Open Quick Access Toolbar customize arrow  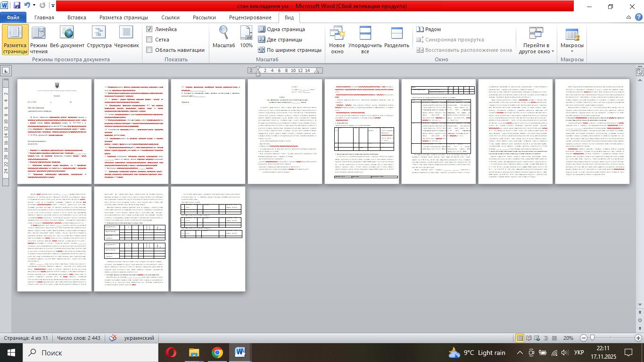[52, 7]
